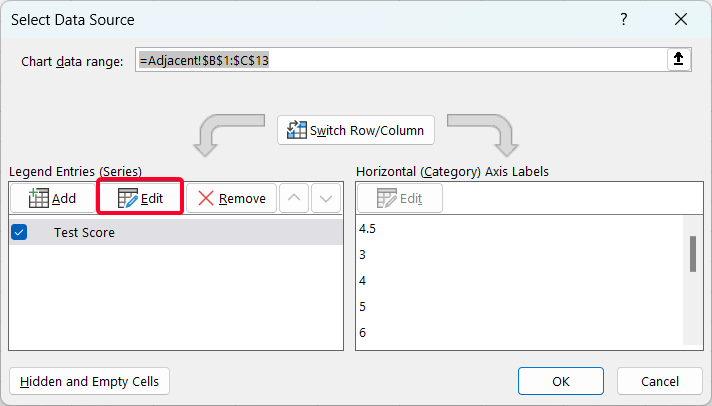Image resolution: width=712 pixels, height=406 pixels.
Task: Move series up with arrow button
Action: 293,198
